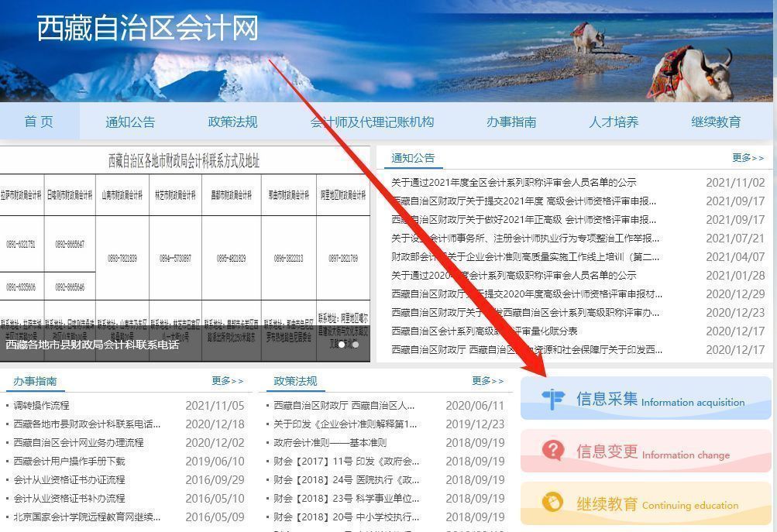Click the question mark icon for 信息变更
The height and width of the screenshot is (532, 777).
[x=553, y=451]
